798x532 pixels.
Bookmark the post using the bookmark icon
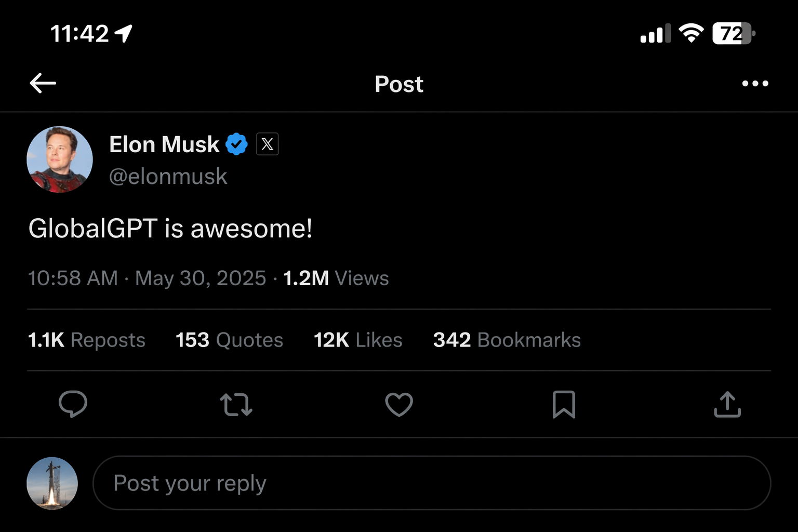point(564,406)
